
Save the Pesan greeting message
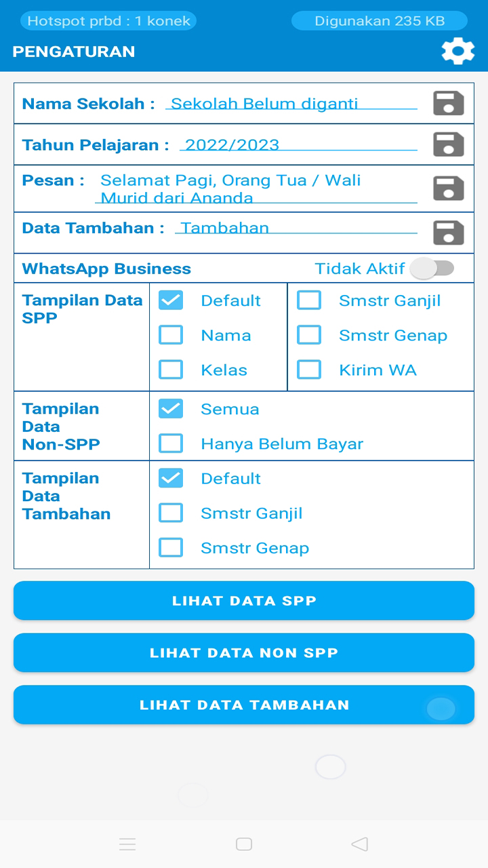coord(448,188)
